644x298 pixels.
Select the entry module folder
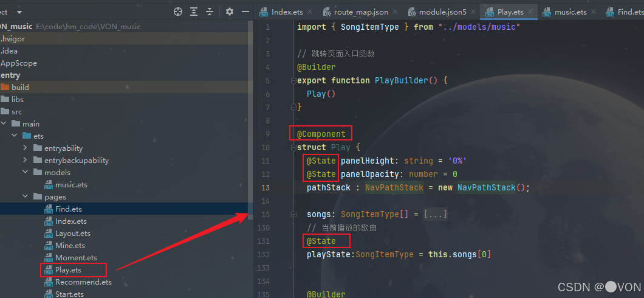(10, 75)
